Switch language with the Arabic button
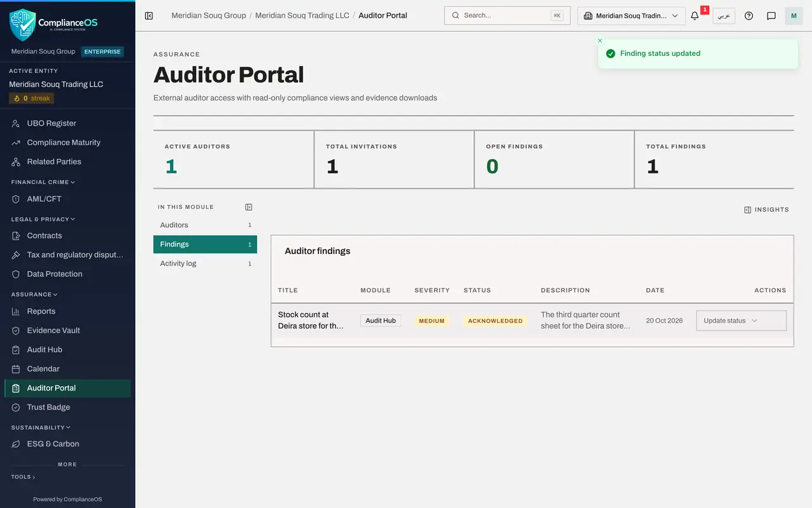The image size is (812, 508). coord(724,16)
